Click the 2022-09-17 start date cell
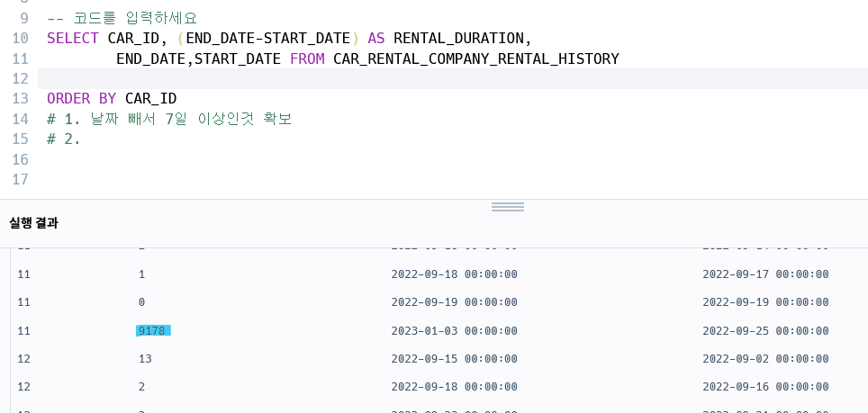868x413 pixels. (x=765, y=274)
